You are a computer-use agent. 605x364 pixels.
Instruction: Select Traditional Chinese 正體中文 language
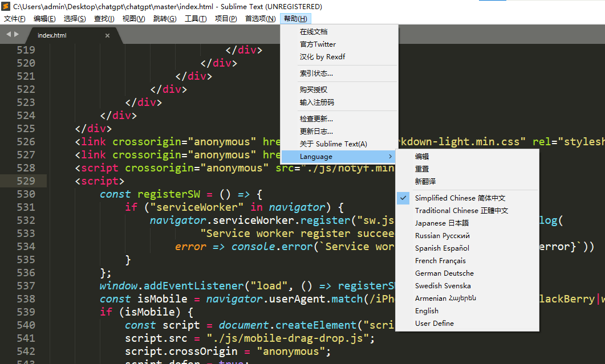tap(467, 211)
